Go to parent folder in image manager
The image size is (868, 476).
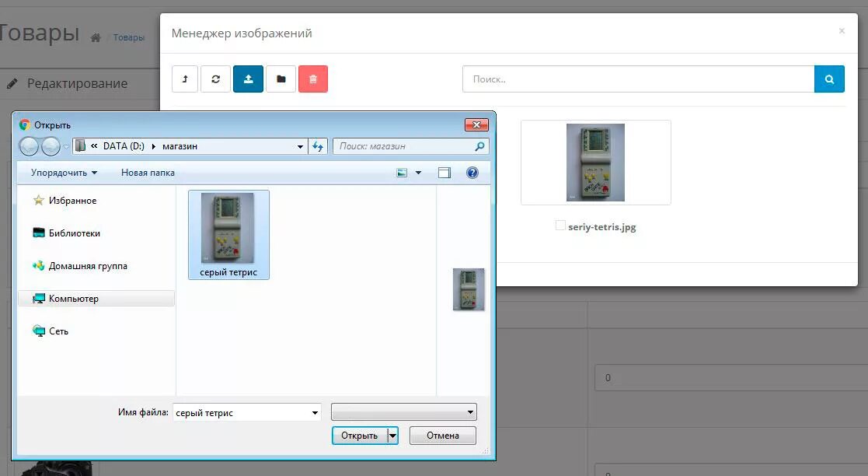(185, 79)
